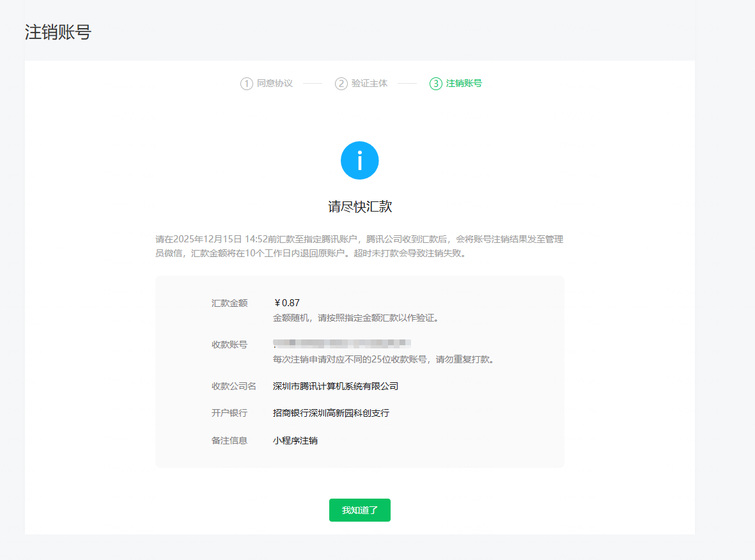Screen dimensions: 755x560
Task: Click the step 2 circled number icon
Action: click(x=341, y=84)
